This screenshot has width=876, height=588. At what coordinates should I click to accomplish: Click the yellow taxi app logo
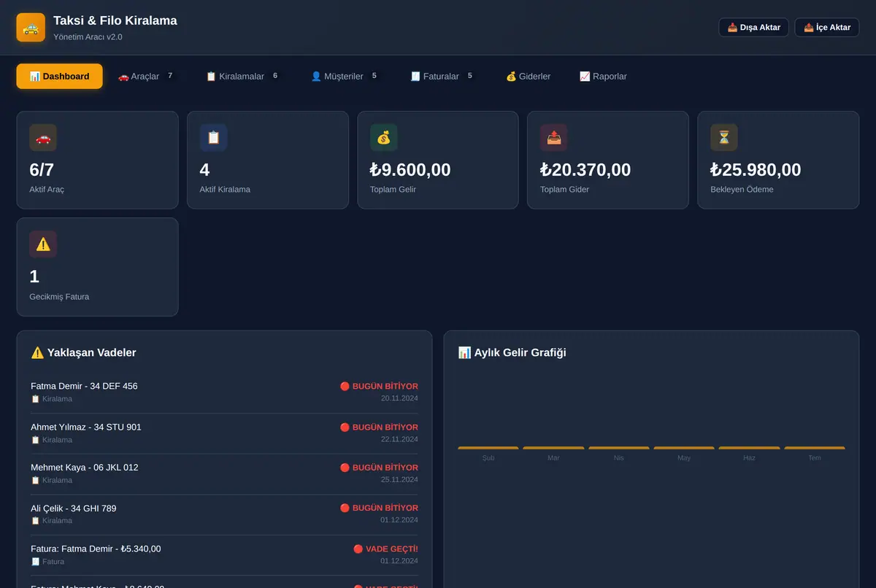(x=31, y=28)
